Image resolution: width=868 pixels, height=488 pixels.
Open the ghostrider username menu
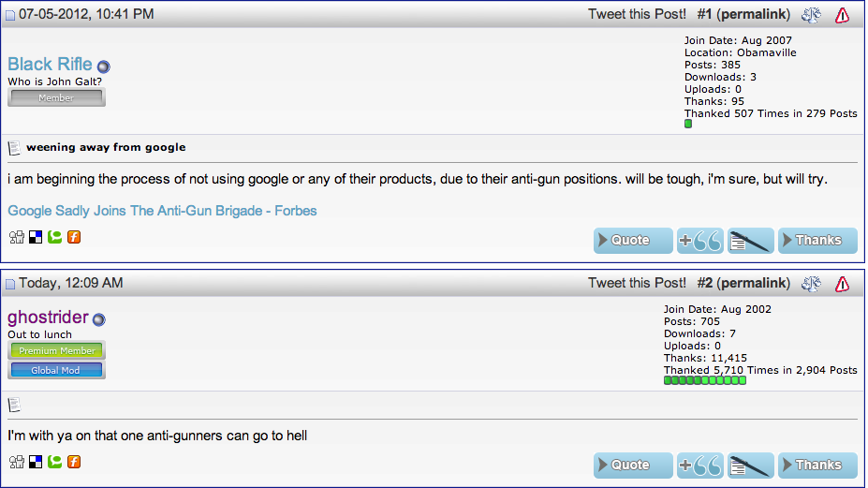[49, 318]
